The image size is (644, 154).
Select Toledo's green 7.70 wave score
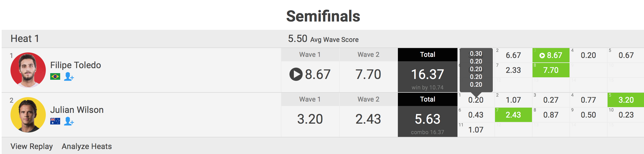click(x=551, y=70)
